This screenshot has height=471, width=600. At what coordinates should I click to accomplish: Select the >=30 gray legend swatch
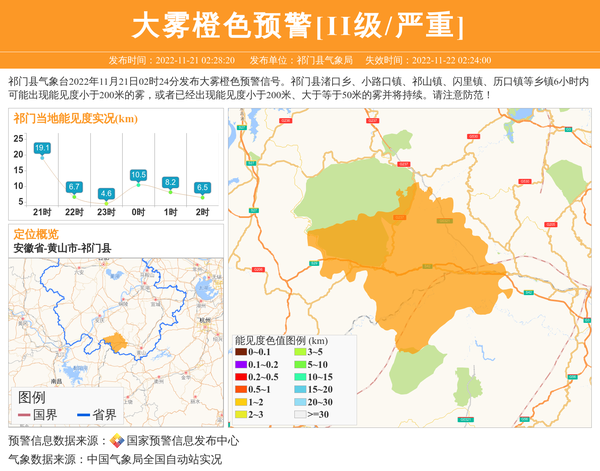[x=298, y=413]
